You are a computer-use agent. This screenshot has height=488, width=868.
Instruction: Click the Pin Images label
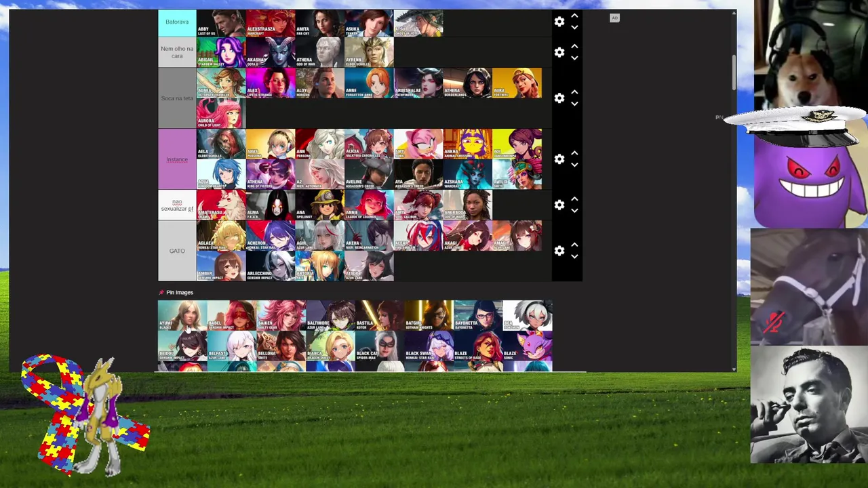(x=180, y=292)
